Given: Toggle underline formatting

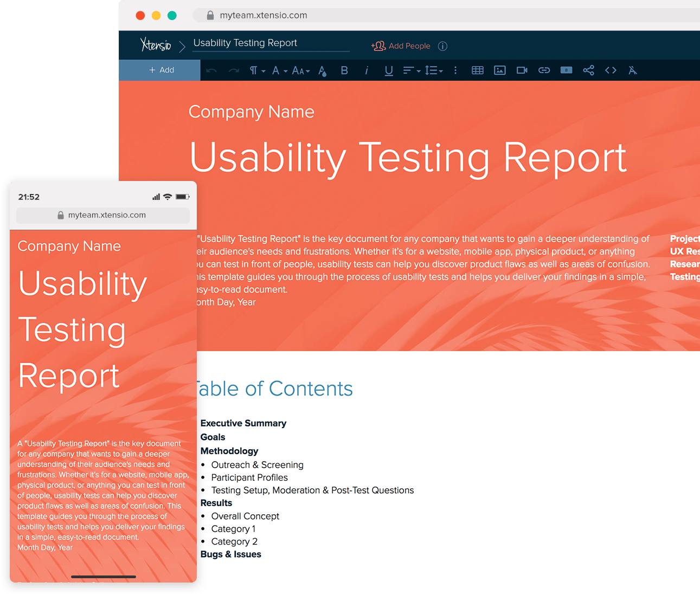Looking at the screenshot, I should (x=388, y=70).
